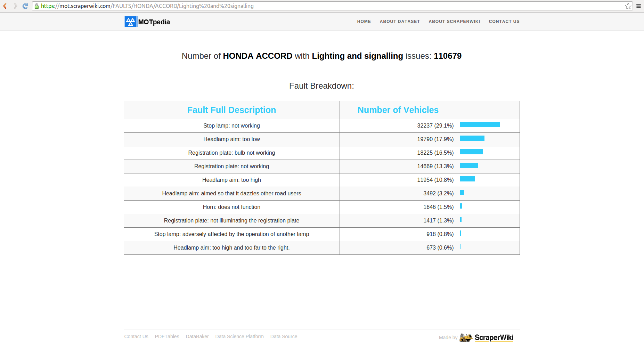This screenshot has height=349, width=644.
Task: Click the URL address bar
Action: click(332, 6)
